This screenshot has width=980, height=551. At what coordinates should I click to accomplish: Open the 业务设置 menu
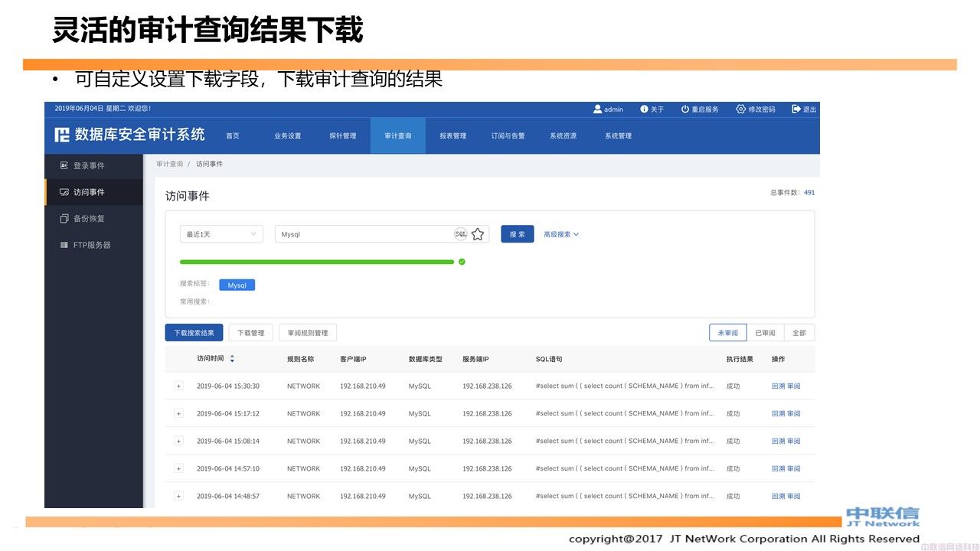(288, 136)
